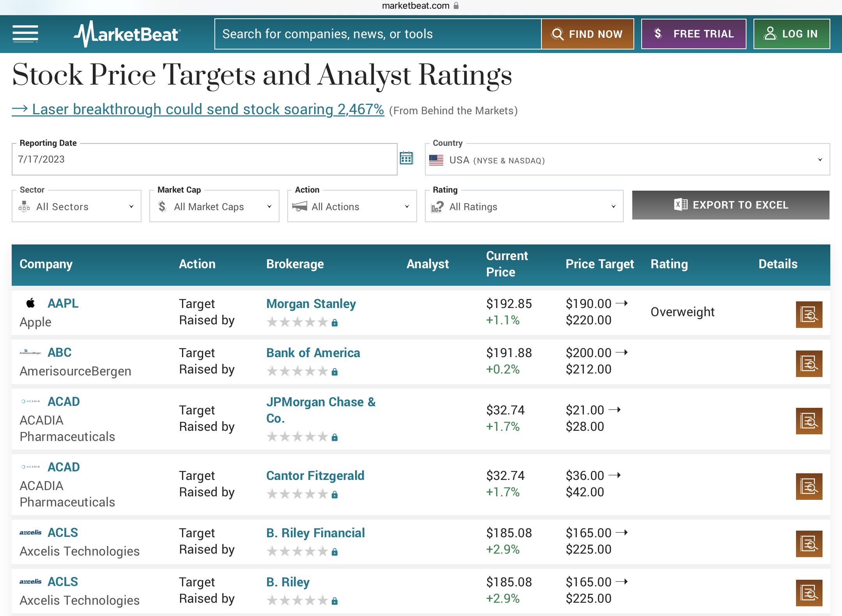
Task: Open the Bank of America brokerage page
Action: click(313, 352)
